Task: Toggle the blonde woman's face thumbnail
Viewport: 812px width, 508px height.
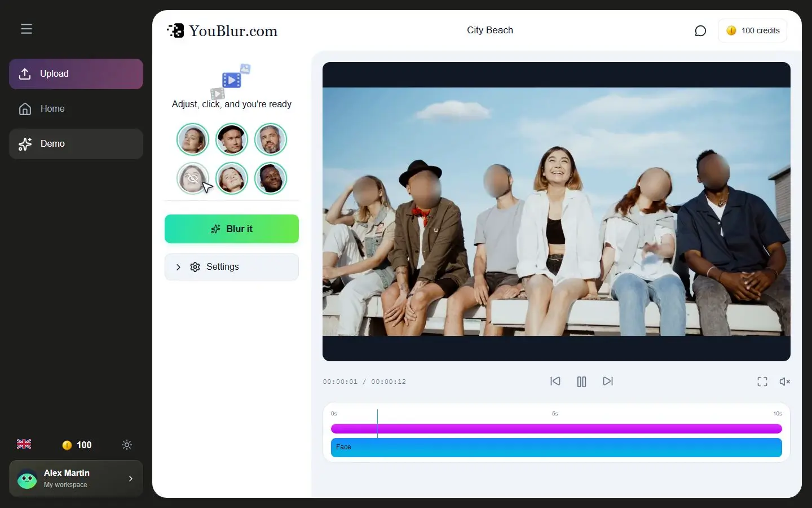Action: coord(193,139)
